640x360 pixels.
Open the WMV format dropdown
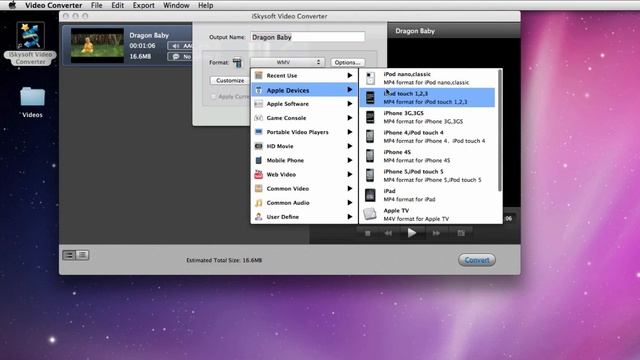[288, 62]
